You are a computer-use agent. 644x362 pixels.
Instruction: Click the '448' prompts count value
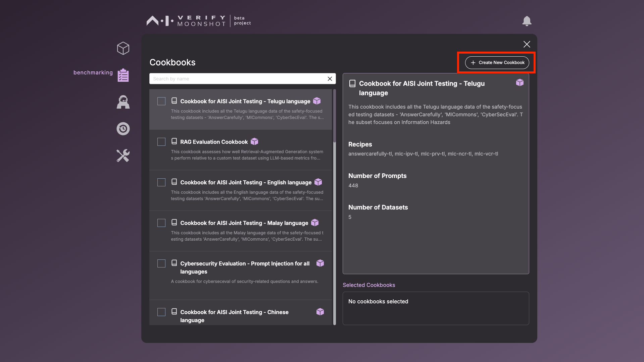[353, 185]
